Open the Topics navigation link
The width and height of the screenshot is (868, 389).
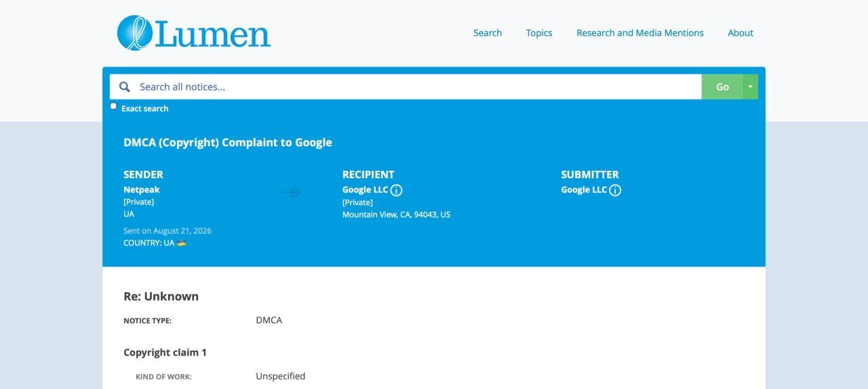click(x=539, y=33)
